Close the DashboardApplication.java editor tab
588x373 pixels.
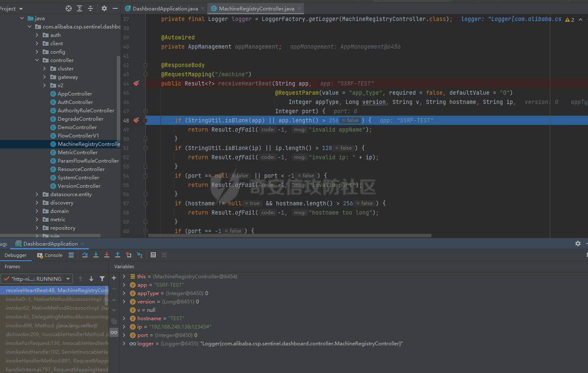coord(203,8)
